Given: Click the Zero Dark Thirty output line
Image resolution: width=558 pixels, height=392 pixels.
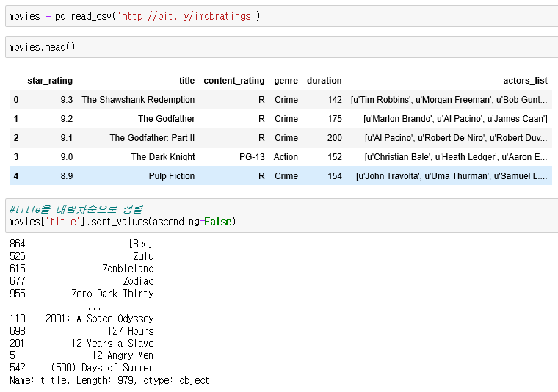Looking at the screenshot, I should (81, 294).
